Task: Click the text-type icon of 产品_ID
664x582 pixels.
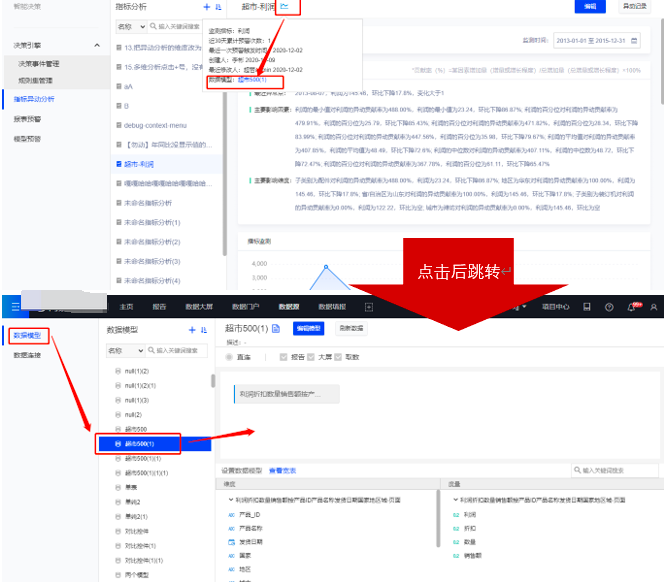Action: (x=231, y=515)
